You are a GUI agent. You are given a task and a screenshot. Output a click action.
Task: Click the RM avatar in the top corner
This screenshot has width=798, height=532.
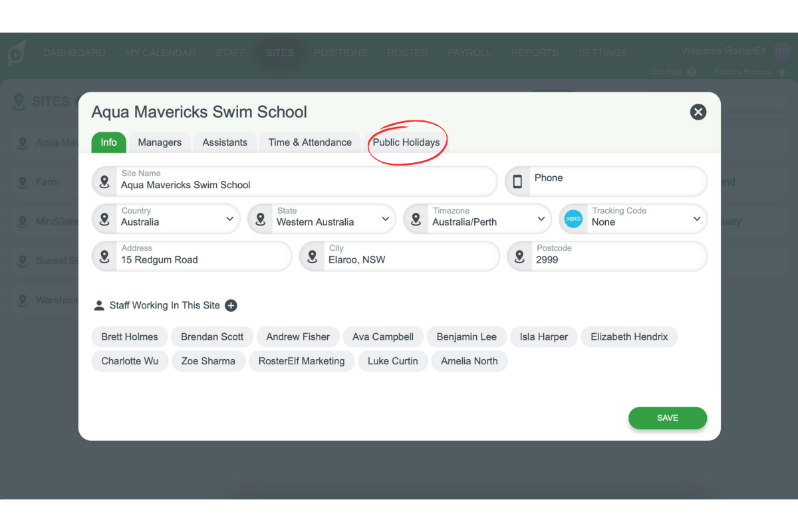(782, 50)
